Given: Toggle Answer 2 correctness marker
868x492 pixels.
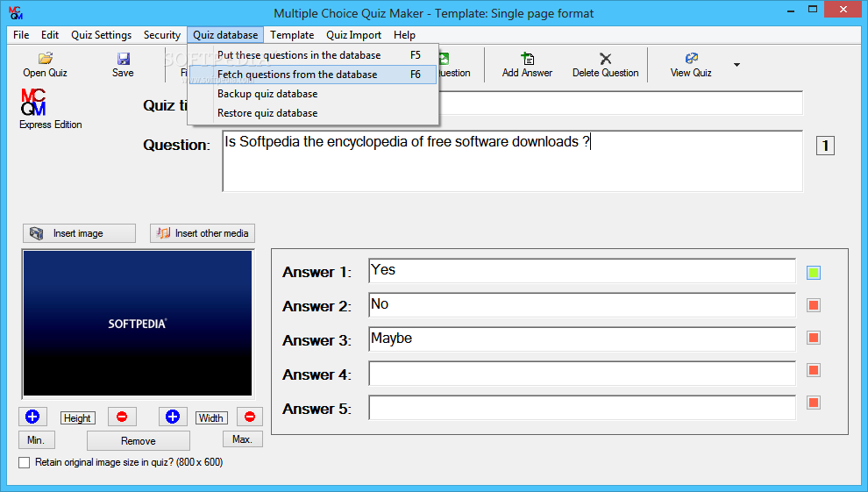Looking at the screenshot, I should 813,305.
